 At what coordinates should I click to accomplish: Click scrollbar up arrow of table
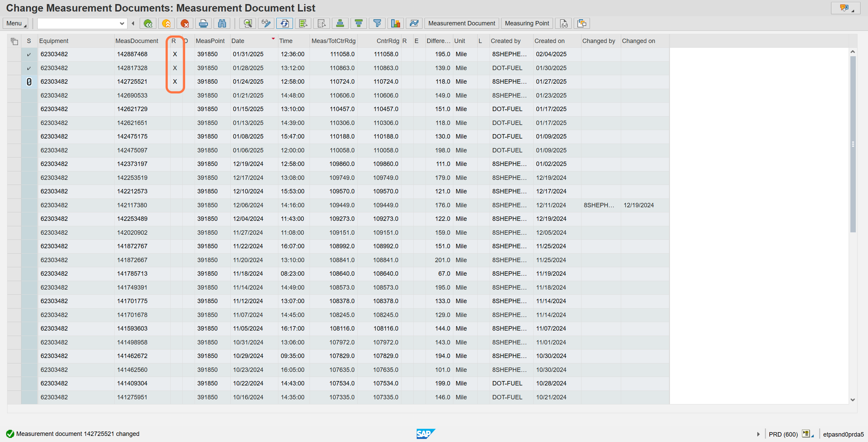click(853, 52)
